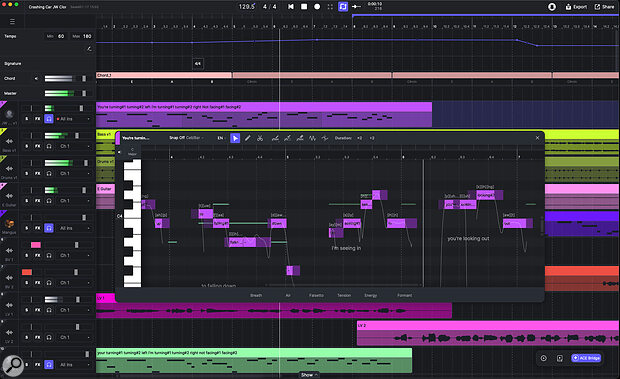The height and width of the screenshot is (379, 620).
Task: Click the pink color swatch on BV 1 track
Action: 36,245
